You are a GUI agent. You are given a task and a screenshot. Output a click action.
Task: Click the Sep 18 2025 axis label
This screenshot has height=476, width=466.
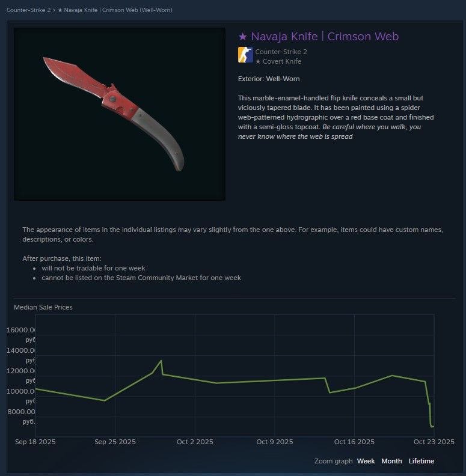35,442
